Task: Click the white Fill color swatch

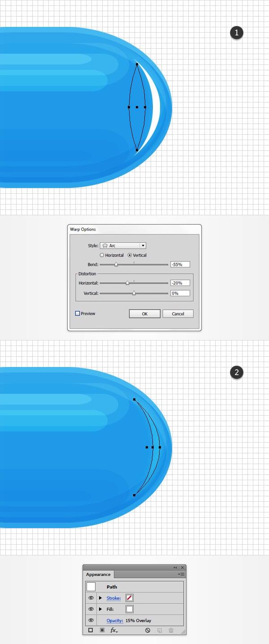Action: 130,609
